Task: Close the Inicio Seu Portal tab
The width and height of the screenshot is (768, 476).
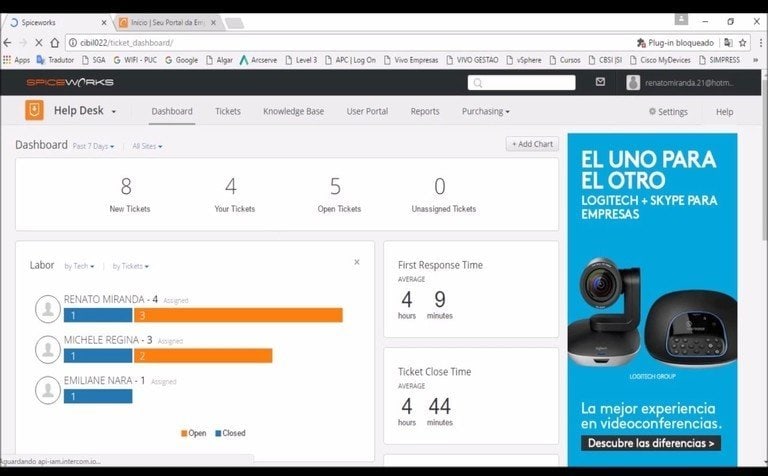Action: (213, 23)
